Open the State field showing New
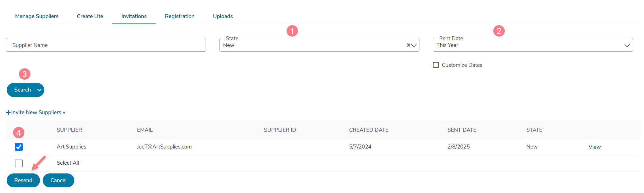Viewport: 644px width, 193px height. [319, 45]
